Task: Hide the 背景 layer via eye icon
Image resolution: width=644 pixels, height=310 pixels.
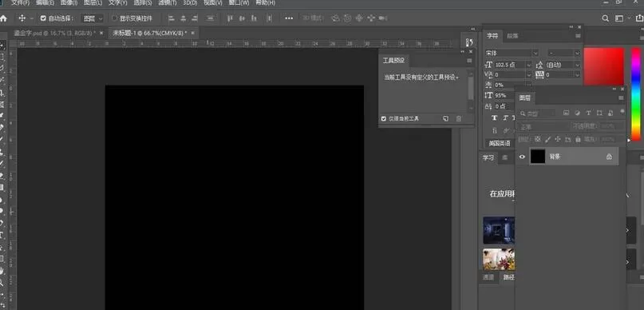Action: tap(522, 157)
